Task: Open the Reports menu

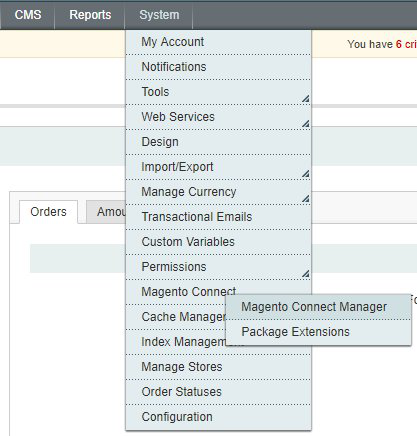Action: pyautogui.click(x=90, y=15)
